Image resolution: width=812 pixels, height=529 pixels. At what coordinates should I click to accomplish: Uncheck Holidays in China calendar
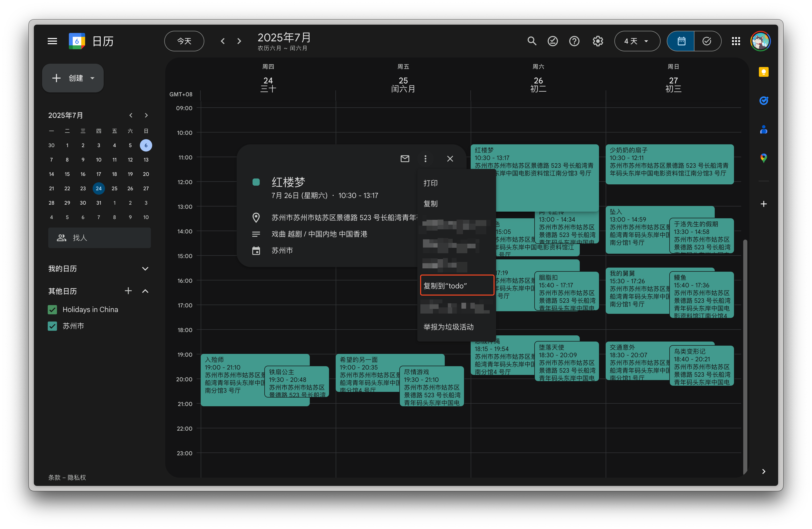click(52, 309)
